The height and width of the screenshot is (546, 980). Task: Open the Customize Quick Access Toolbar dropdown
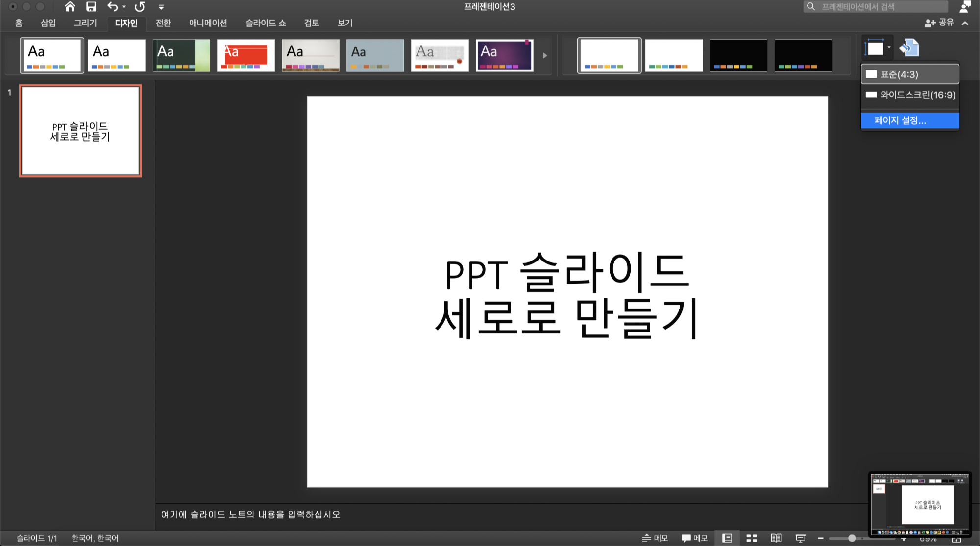point(161,7)
